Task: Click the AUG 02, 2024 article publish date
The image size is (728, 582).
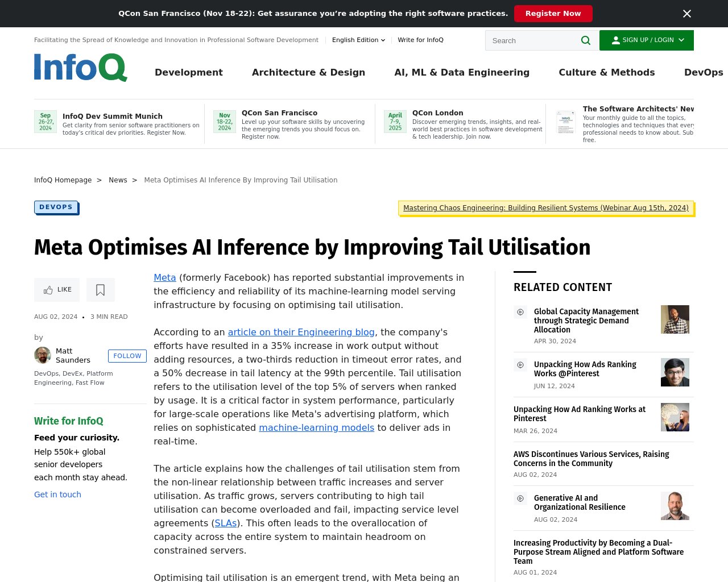Action: tap(56, 317)
